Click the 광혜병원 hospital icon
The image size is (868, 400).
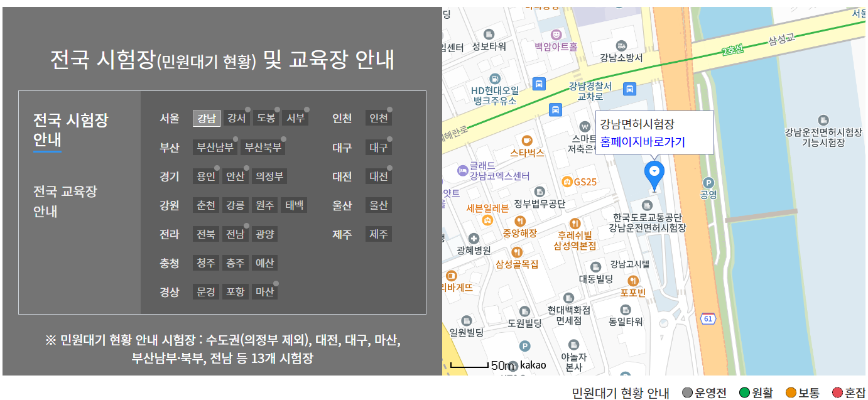[x=474, y=239]
